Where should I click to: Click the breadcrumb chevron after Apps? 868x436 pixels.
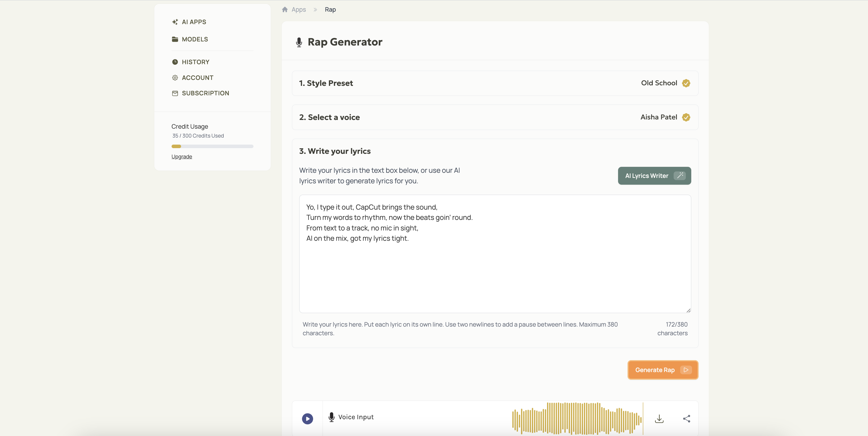coord(315,9)
